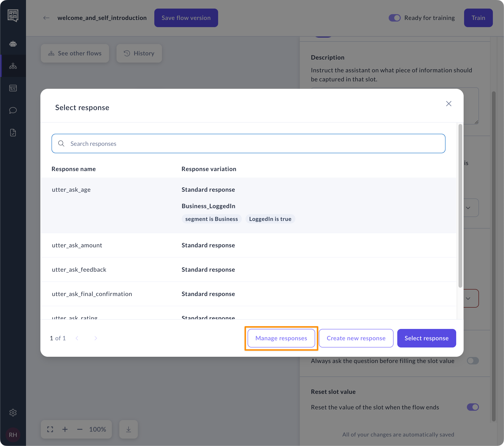504x446 pixels.
Task: Select the utter_ask_amount response row
Action: coord(248,245)
